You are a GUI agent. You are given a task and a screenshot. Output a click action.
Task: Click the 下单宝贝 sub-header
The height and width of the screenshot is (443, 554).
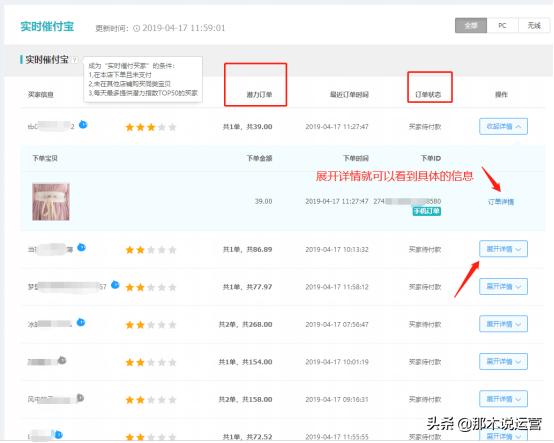45,158
